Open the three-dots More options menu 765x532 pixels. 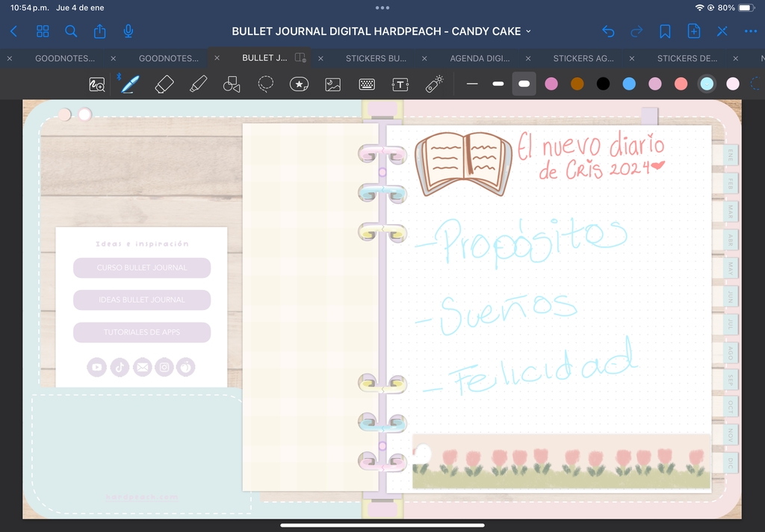pos(750,31)
